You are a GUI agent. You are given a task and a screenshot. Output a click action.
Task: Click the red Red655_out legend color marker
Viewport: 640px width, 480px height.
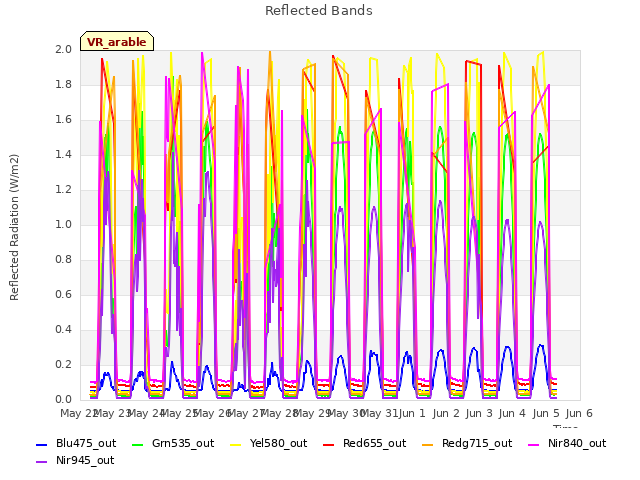[x=329, y=444]
